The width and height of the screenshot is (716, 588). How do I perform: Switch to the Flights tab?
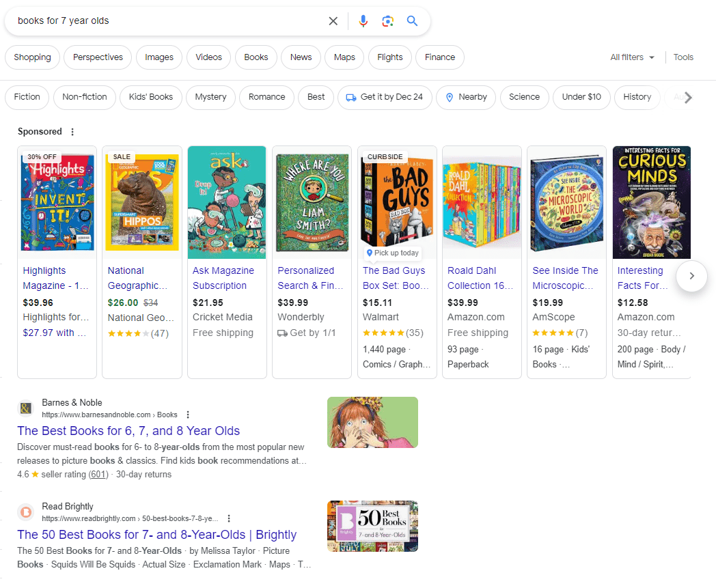pyautogui.click(x=390, y=57)
